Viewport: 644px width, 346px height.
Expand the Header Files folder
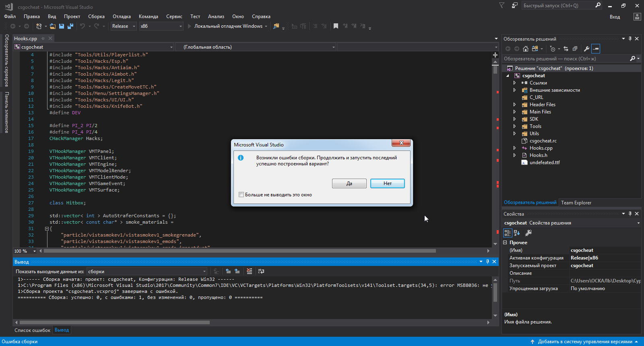point(514,105)
